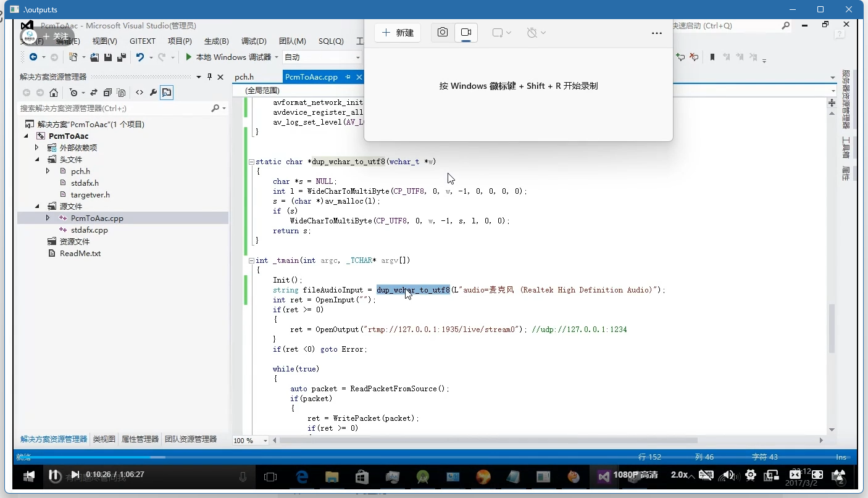The height and width of the screenshot is (498, 868).
Task: Click the Save All toolbar icon
Action: (121, 57)
